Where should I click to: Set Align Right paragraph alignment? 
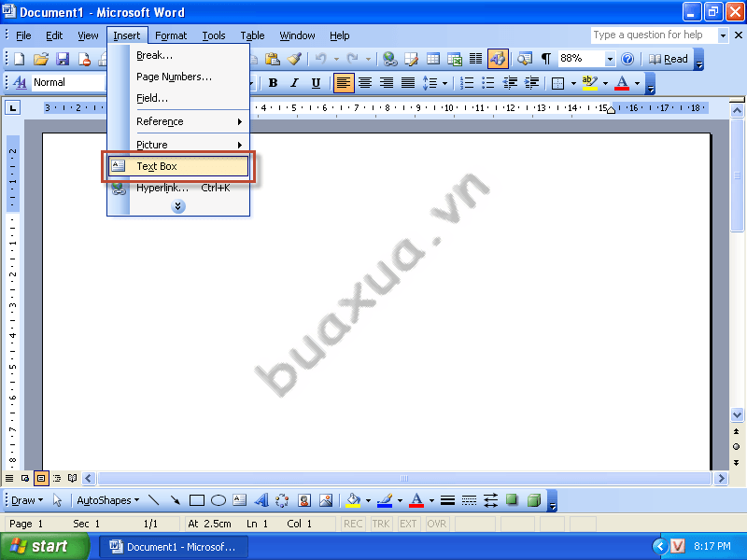(x=387, y=83)
